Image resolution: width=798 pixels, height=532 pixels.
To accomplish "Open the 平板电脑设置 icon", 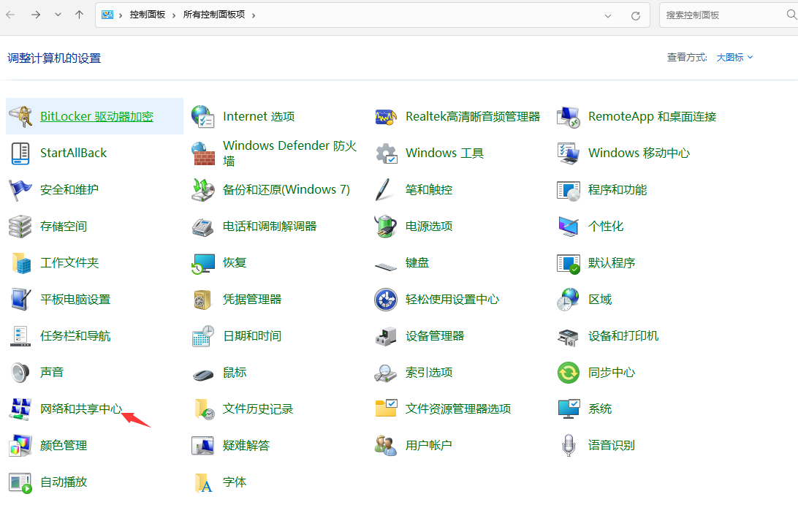I will pos(21,300).
